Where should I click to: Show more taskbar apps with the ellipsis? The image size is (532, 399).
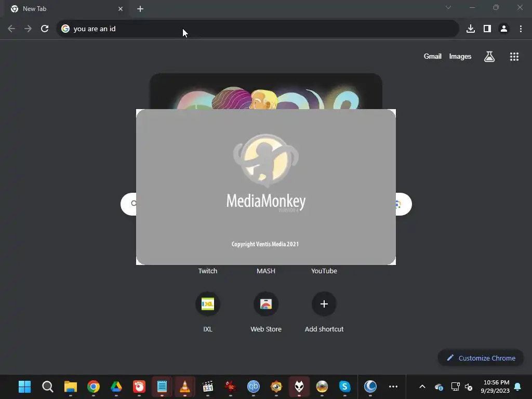click(x=393, y=387)
